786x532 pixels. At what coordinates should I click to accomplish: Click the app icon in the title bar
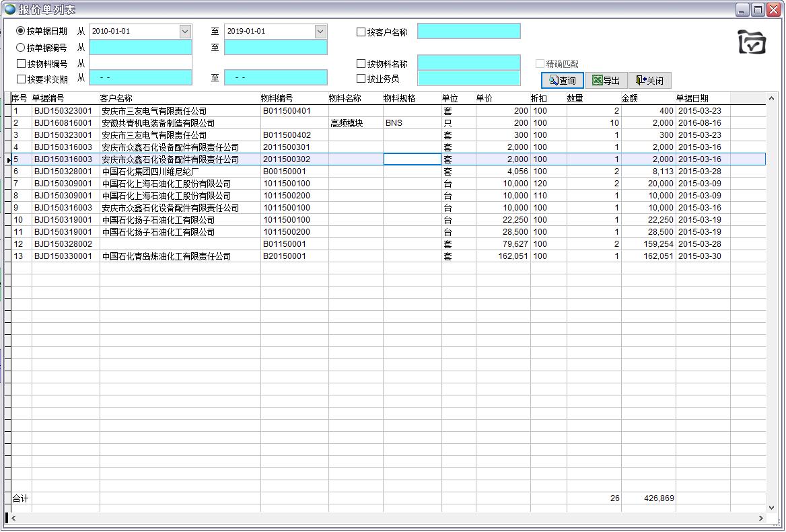click(x=10, y=9)
